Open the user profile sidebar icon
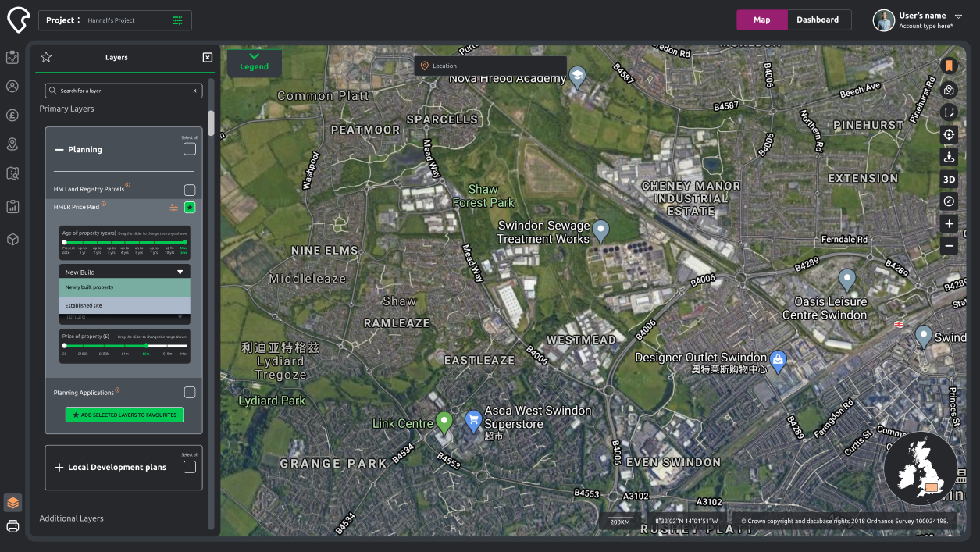The image size is (980, 552). (12, 86)
